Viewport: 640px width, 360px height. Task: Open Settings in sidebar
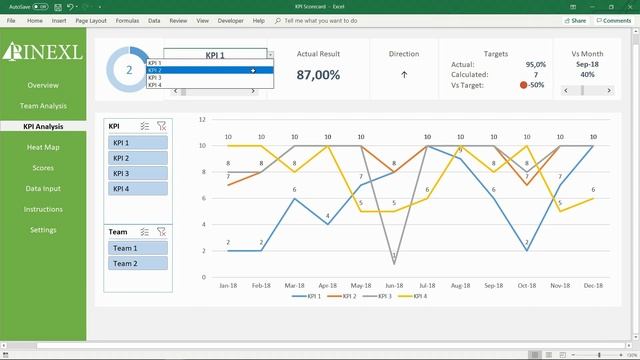click(43, 230)
